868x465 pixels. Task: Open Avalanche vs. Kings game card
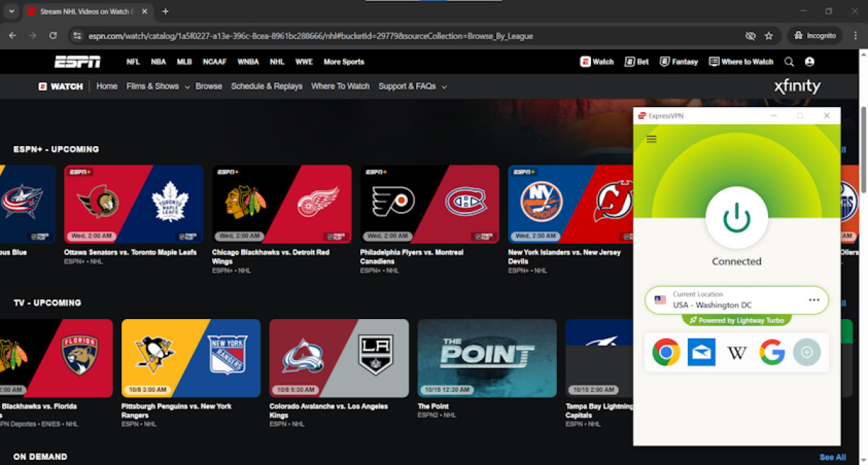point(339,358)
